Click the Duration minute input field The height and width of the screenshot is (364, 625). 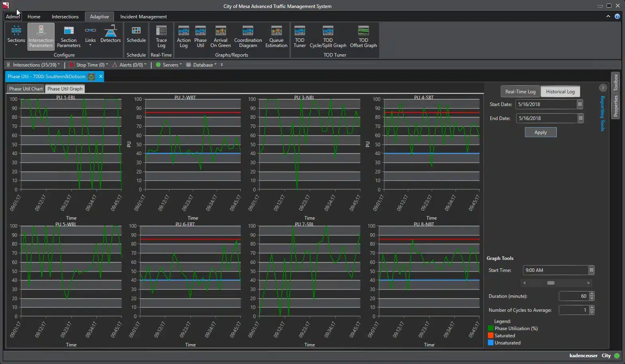coord(573,296)
